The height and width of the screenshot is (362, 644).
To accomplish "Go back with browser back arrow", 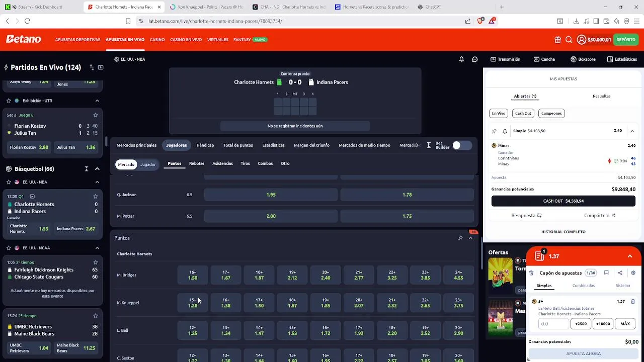I will click(7, 21).
